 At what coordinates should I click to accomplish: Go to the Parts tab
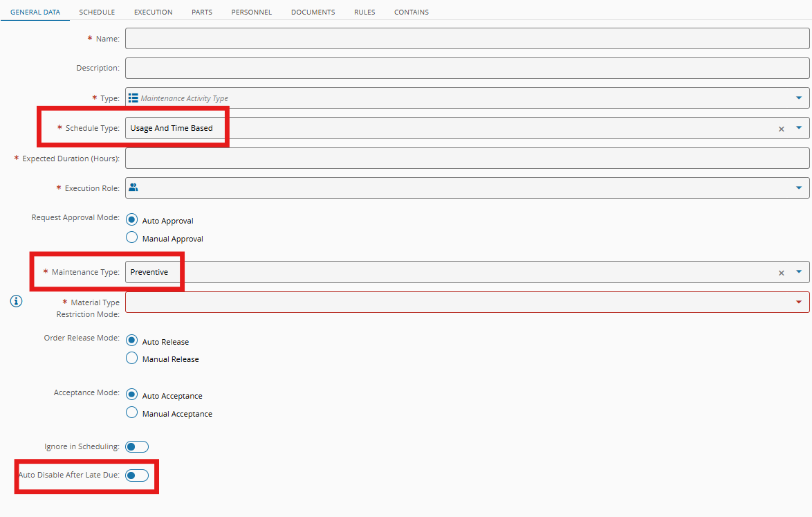pyautogui.click(x=202, y=12)
